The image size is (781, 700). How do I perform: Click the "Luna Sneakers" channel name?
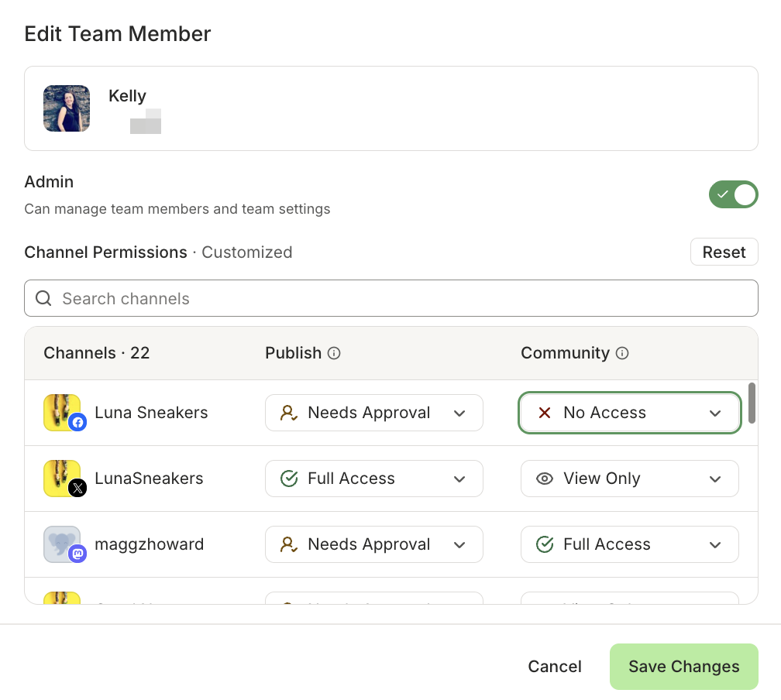151,412
